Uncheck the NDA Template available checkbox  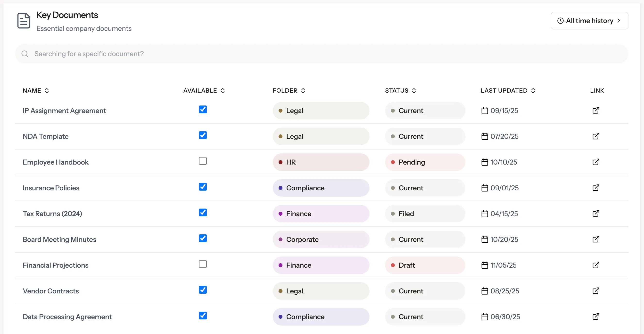[x=203, y=135]
